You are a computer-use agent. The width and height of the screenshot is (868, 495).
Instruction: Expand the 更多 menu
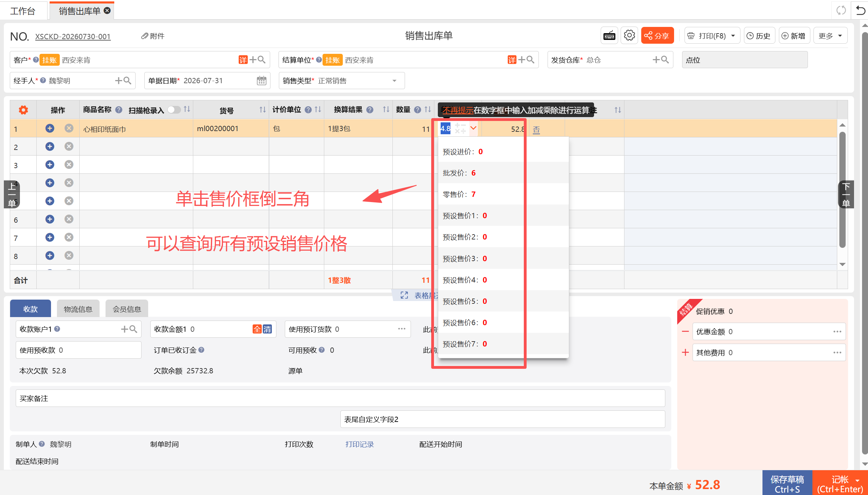(830, 36)
